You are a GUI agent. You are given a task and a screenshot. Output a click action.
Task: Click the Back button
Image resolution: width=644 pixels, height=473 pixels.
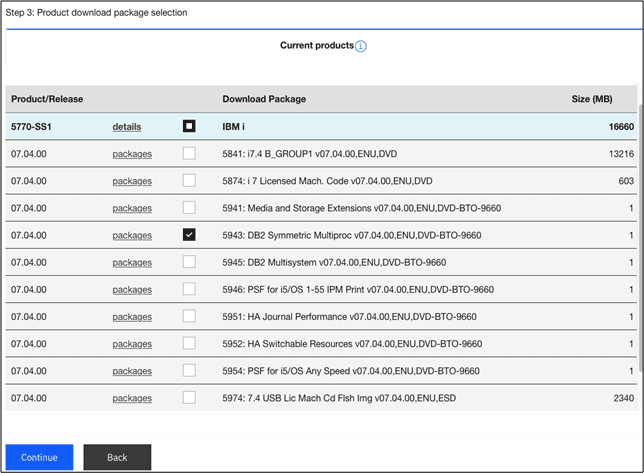[x=117, y=457]
